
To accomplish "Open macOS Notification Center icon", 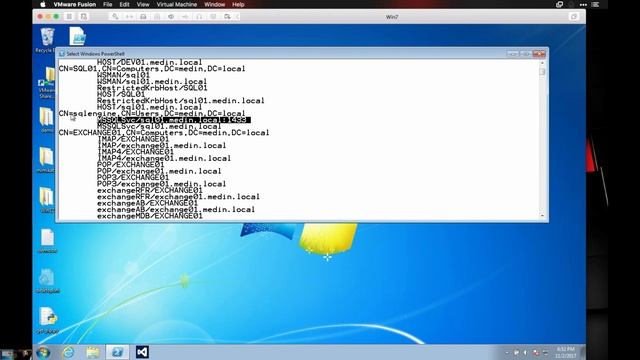I will pos(596,4).
